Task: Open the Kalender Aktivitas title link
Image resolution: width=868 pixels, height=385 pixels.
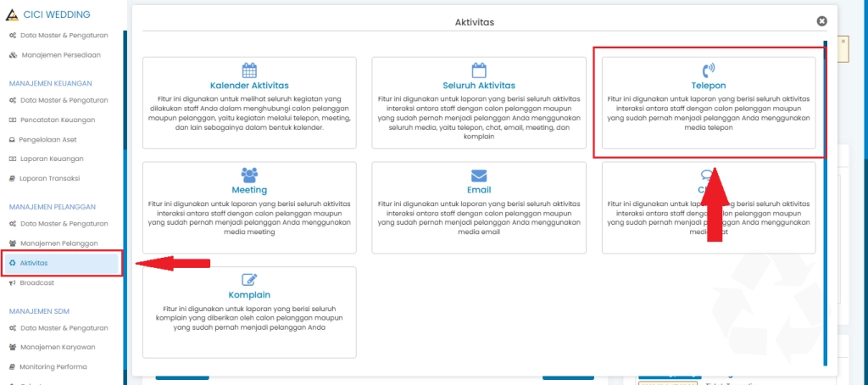Action: (249, 86)
